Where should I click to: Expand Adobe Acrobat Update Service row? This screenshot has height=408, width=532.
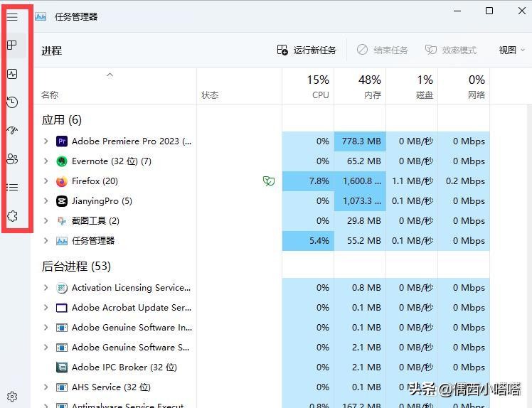click(x=46, y=308)
